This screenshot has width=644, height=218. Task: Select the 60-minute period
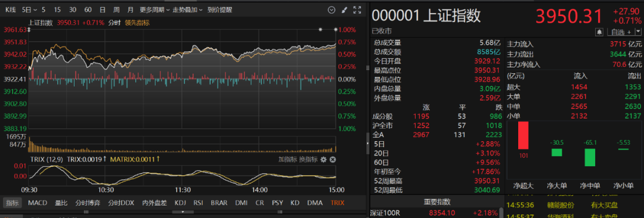(x=88, y=10)
